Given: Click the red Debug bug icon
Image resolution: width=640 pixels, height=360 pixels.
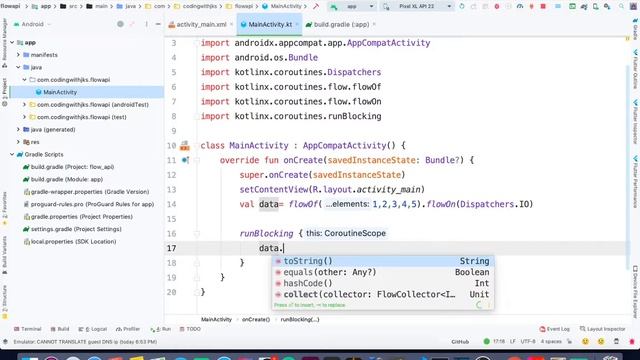Looking at the screenshot, I should click(497, 7).
